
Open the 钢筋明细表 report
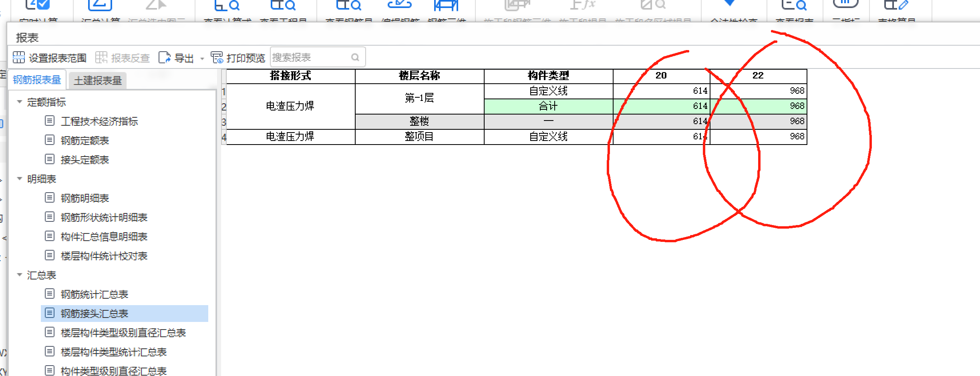pos(85,198)
